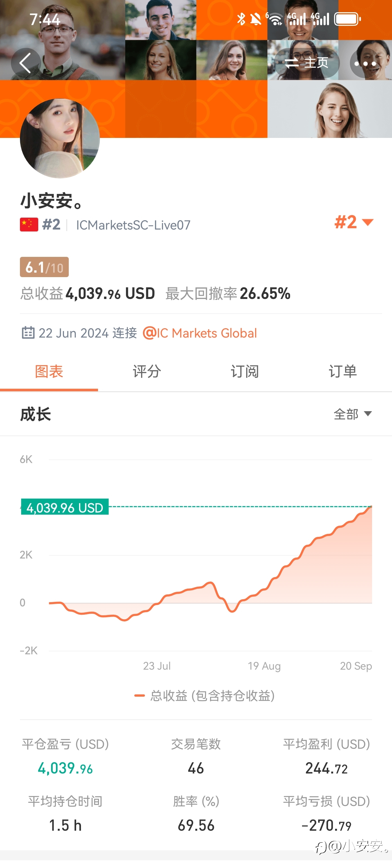This screenshot has height=868, width=392.
Task: Tap the 小安安 profile avatar photo
Action: coord(60,139)
